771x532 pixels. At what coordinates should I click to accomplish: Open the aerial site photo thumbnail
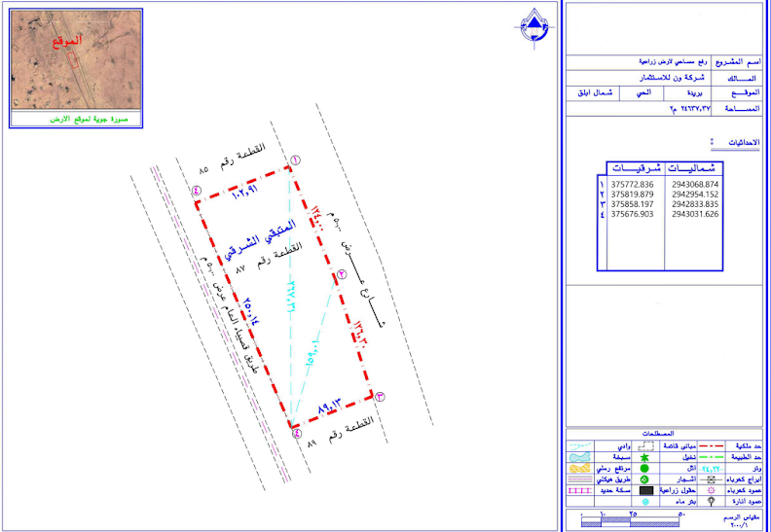click(76, 60)
